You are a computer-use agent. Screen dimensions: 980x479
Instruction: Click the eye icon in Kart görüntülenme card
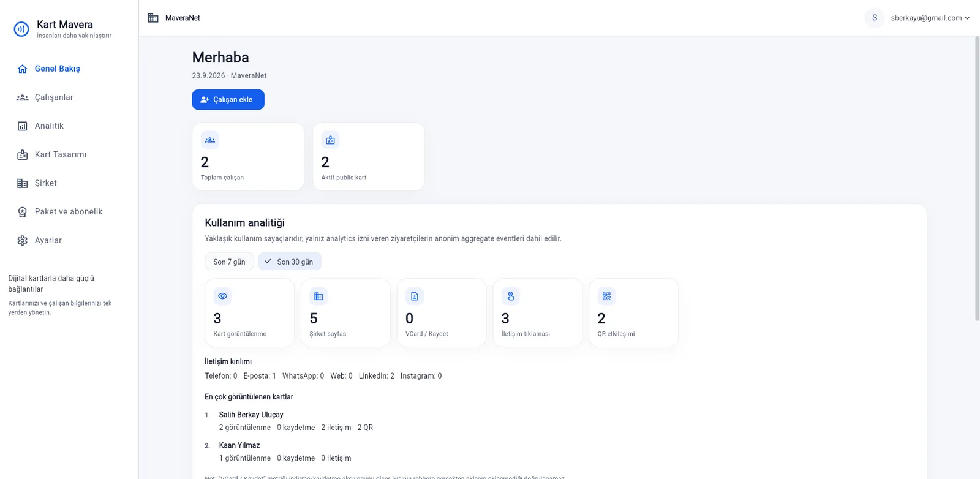223,296
